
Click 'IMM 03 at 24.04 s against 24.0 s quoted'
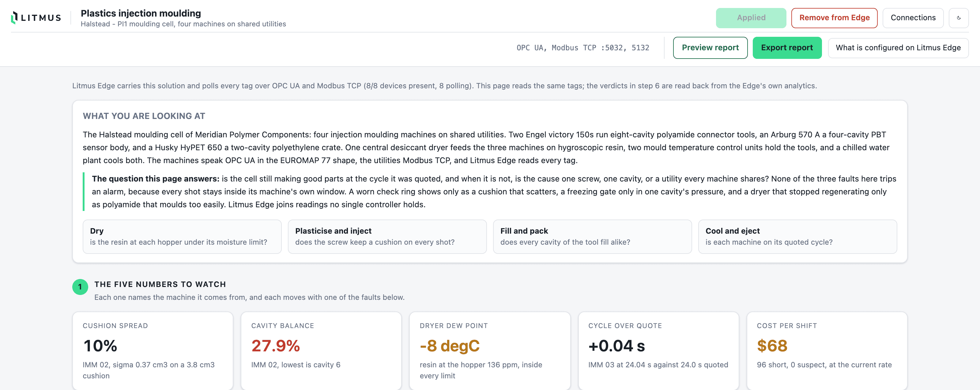click(x=658, y=365)
